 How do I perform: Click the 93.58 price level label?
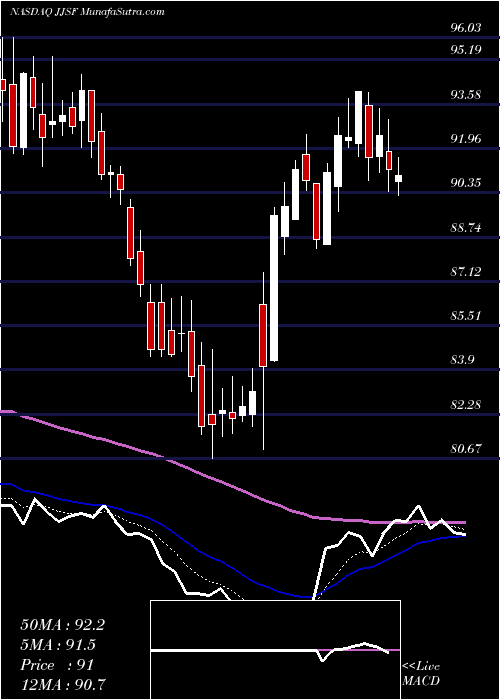(x=466, y=94)
